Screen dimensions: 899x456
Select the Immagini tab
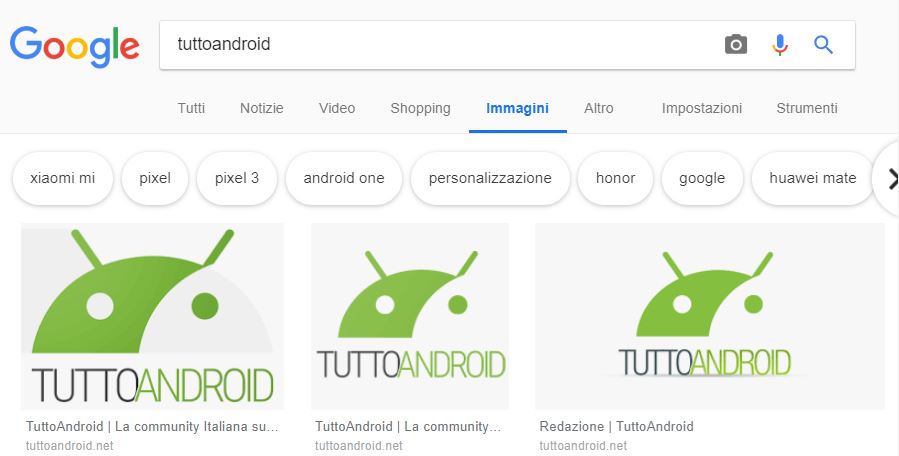(517, 108)
